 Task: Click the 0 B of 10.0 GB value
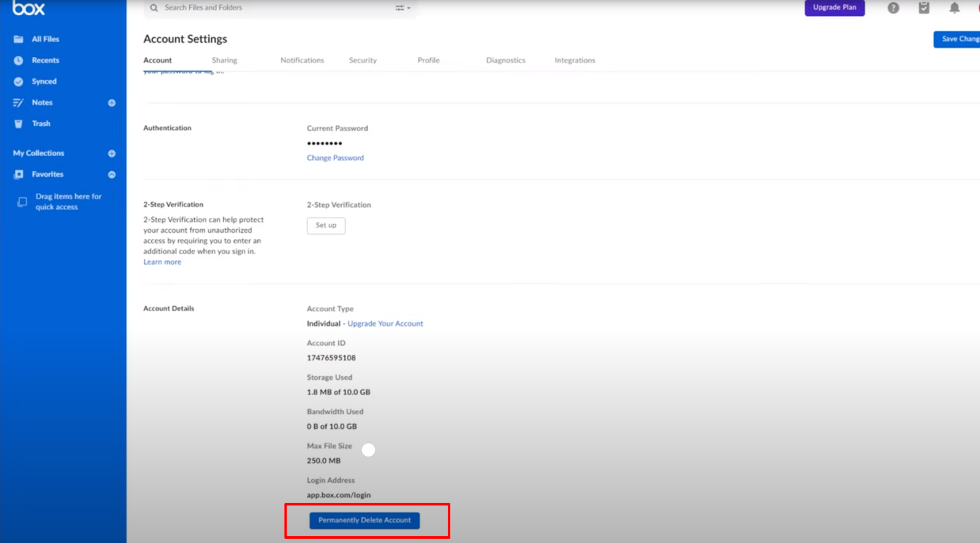pos(332,427)
